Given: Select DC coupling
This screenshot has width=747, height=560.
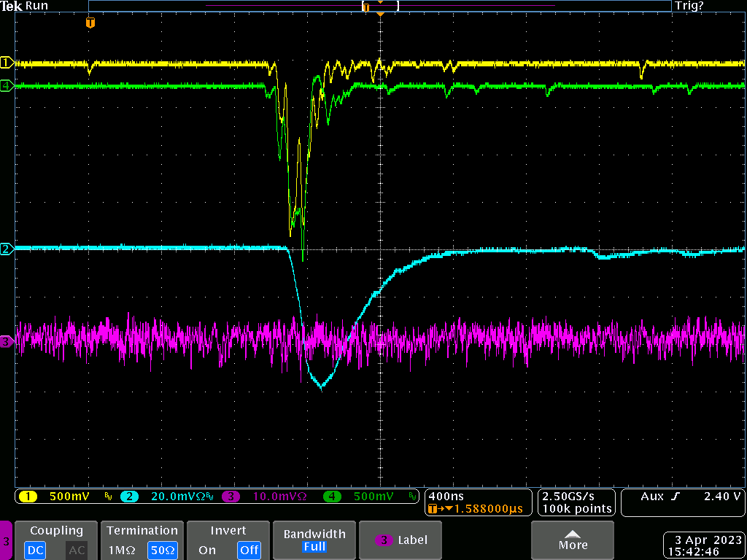Looking at the screenshot, I should [36, 551].
